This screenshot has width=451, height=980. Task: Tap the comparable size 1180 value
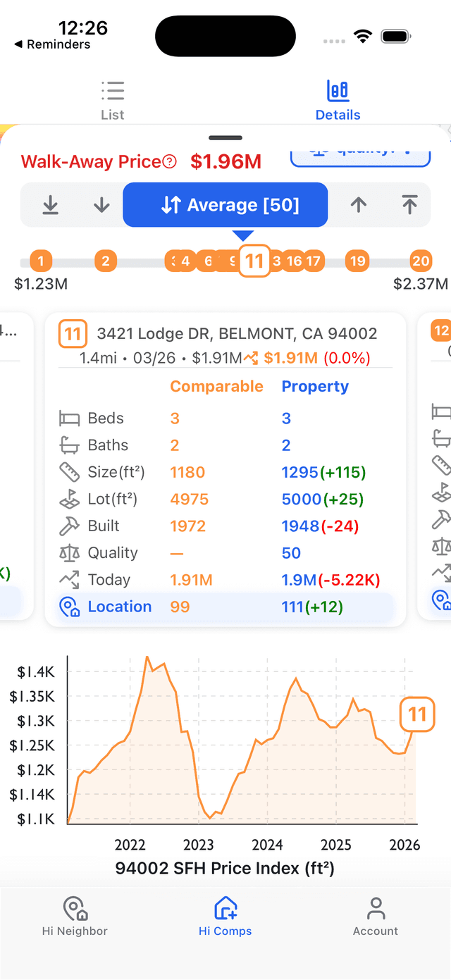(x=187, y=472)
